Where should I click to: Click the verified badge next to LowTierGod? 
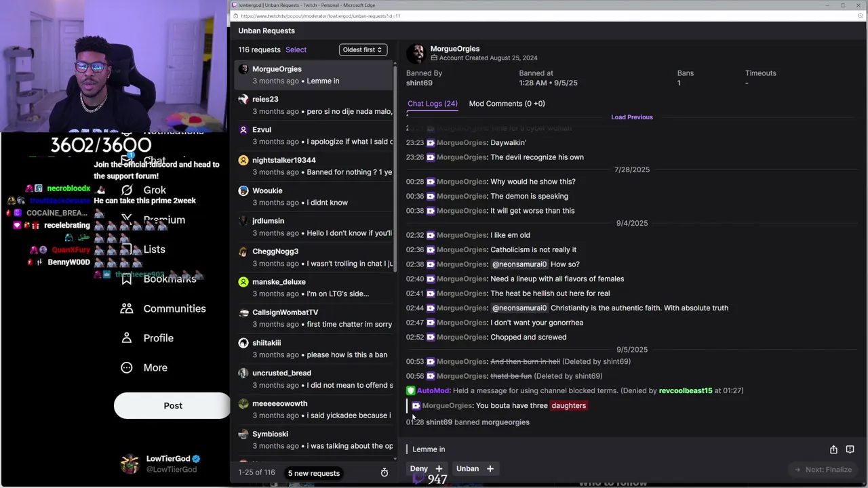(x=196, y=459)
